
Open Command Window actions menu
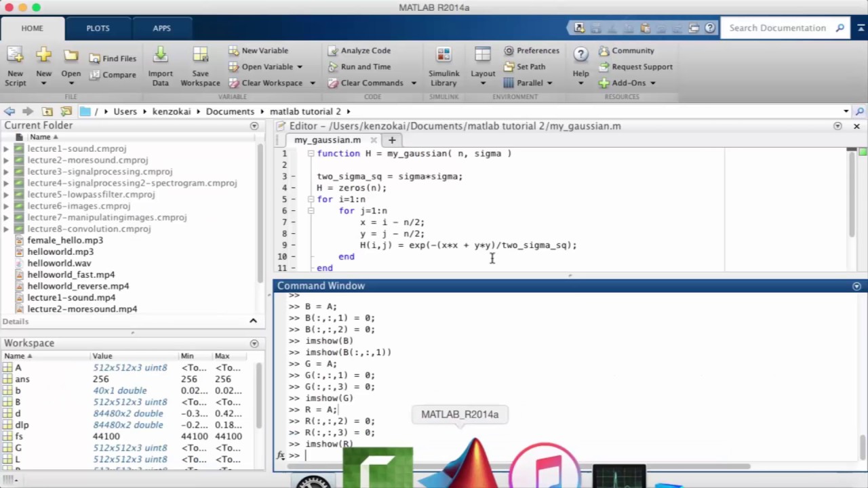(x=856, y=286)
